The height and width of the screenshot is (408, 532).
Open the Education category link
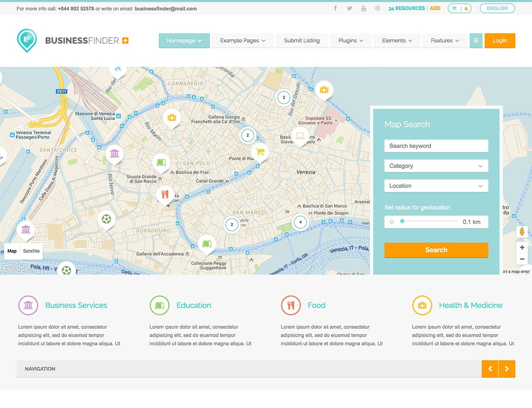point(194,305)
